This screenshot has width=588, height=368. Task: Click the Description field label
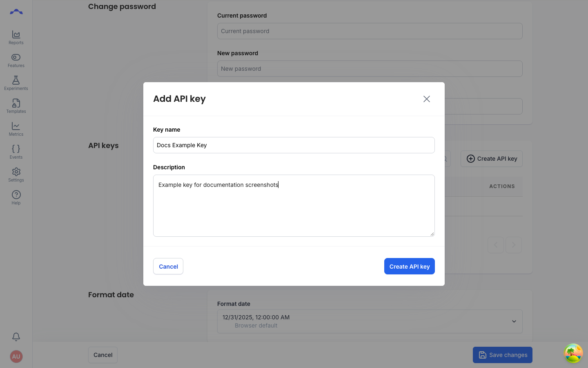(169, 167)
